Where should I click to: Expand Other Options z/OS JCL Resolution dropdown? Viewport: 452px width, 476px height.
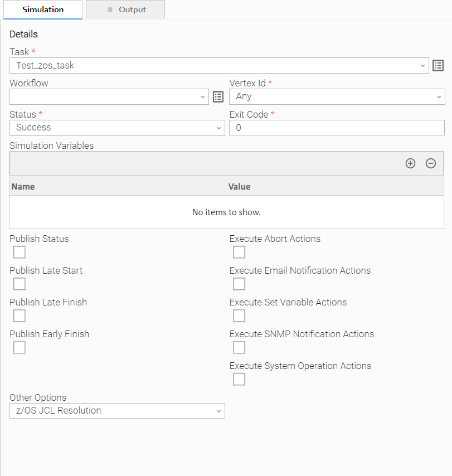[218, 411]
